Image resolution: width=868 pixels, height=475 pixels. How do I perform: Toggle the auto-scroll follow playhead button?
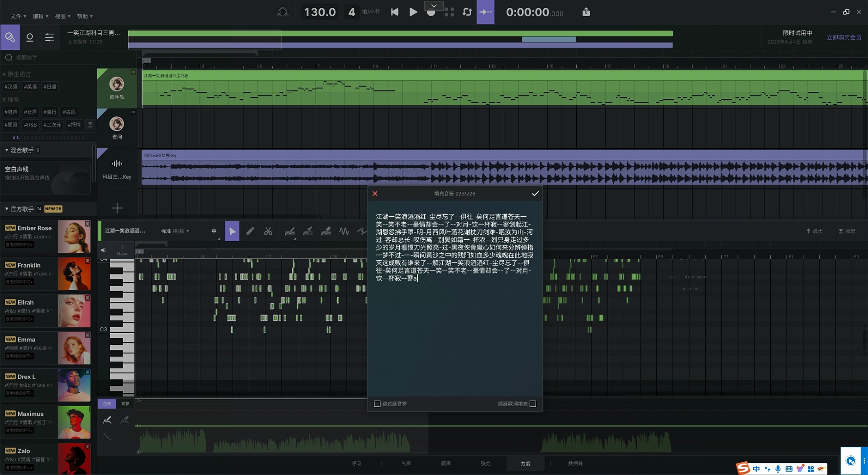(485, 12)
